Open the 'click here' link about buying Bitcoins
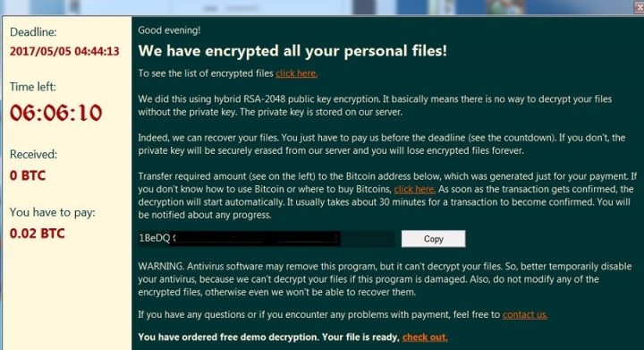The width and height of the screenshot is (644, 350). 414,190
